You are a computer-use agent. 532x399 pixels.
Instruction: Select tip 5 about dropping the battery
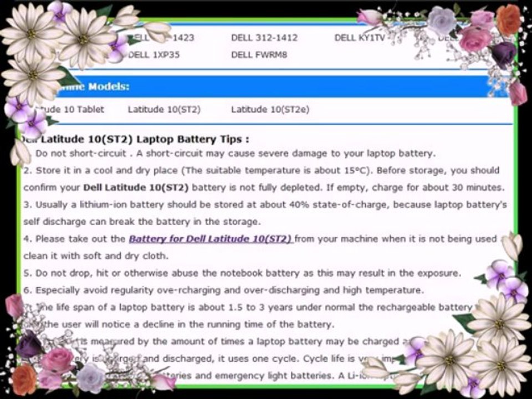tap(243, 273)
